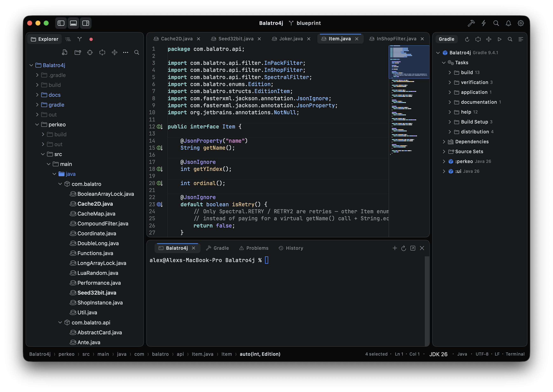Screen dimensions: 553x392
Task: Click the Explorer search magnifier icon
Action: [137, 52]
